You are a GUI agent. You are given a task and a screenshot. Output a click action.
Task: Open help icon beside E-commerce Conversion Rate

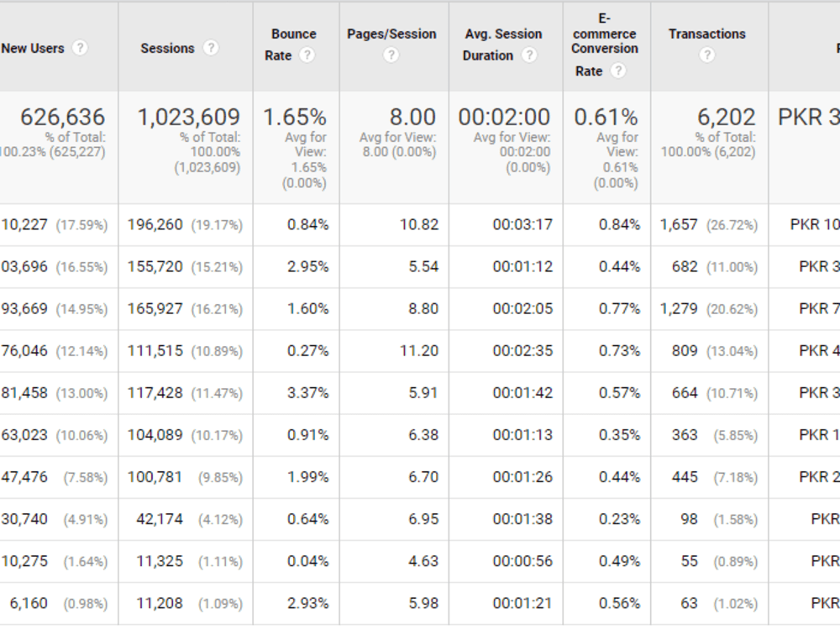618,71
